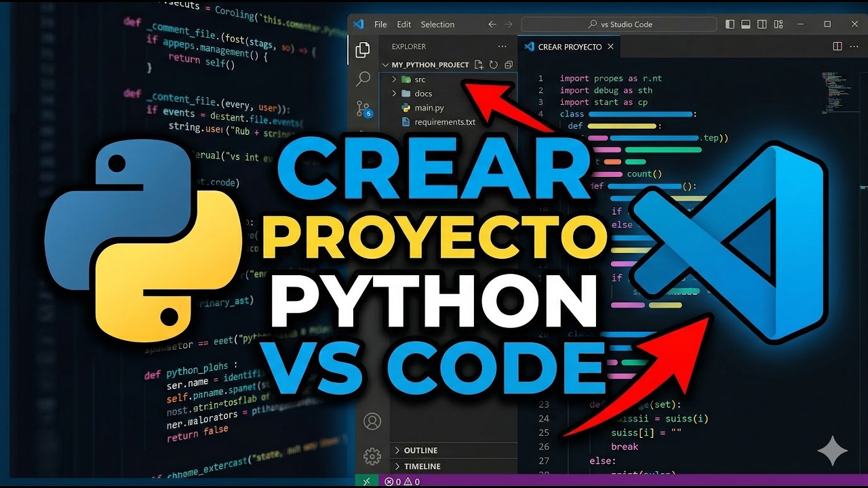The image size is (868, 488).
Task: Open editor more actions ellipsis
Action: pyautogui.click(x=856, y=47)
